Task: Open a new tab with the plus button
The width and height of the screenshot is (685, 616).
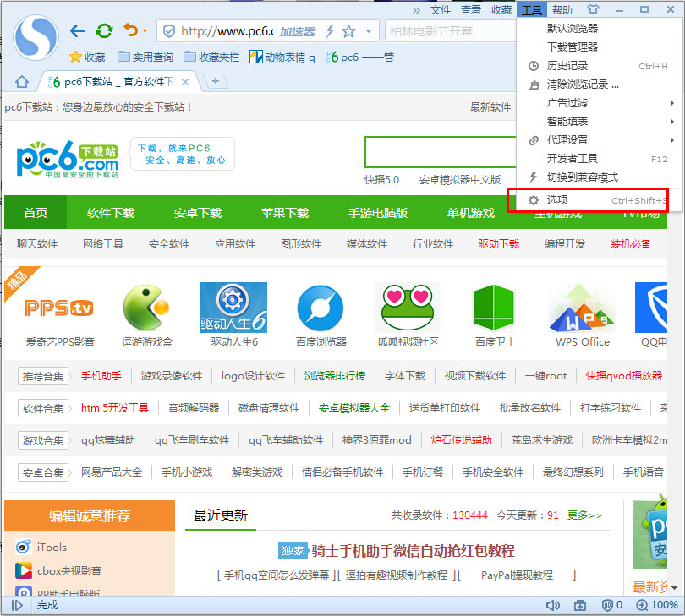Action: coord(216,81)
